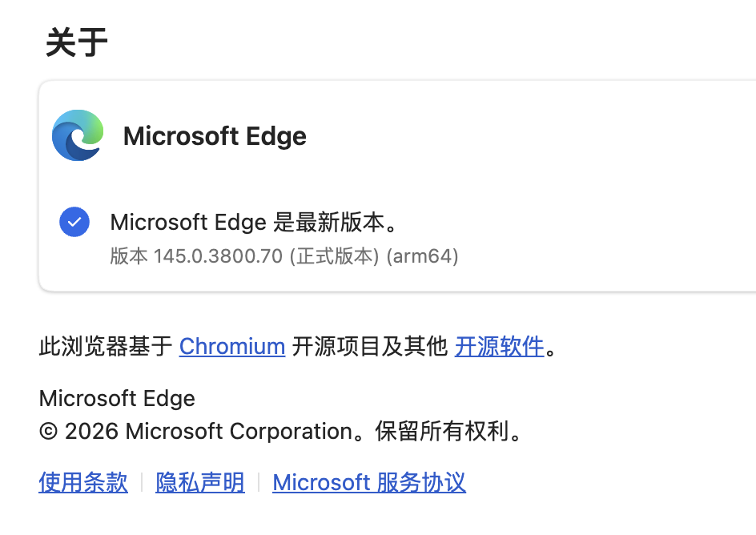Open the Microsoft 服务协议 link
Viewport: 756px width, 535px height.
coord(369,482)
